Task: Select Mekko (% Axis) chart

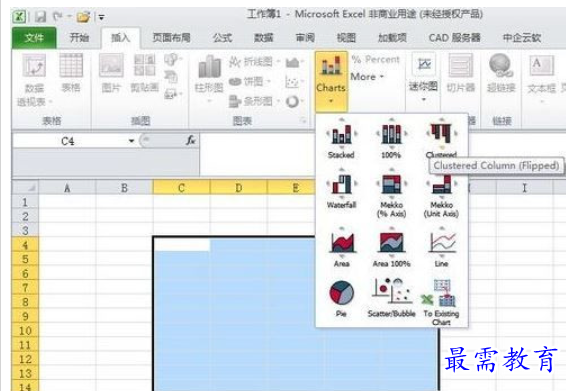Action: (391, 194)
